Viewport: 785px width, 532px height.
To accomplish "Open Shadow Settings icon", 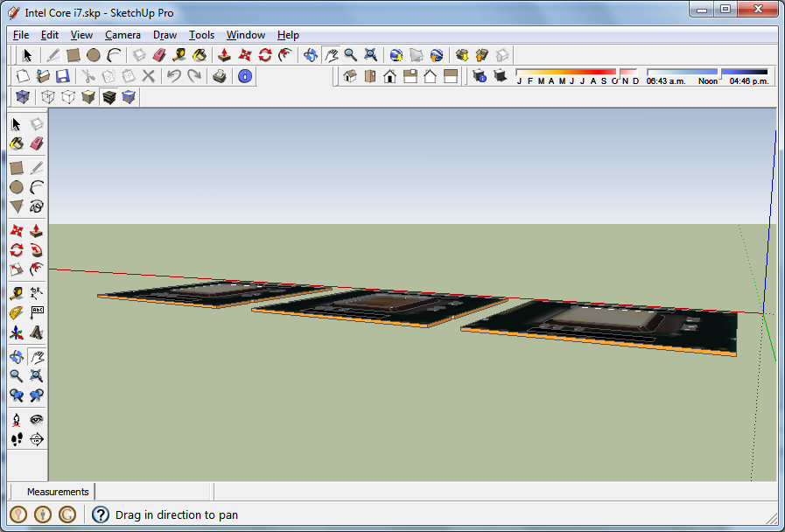I will pyautogui.click(x=480, y=76).
